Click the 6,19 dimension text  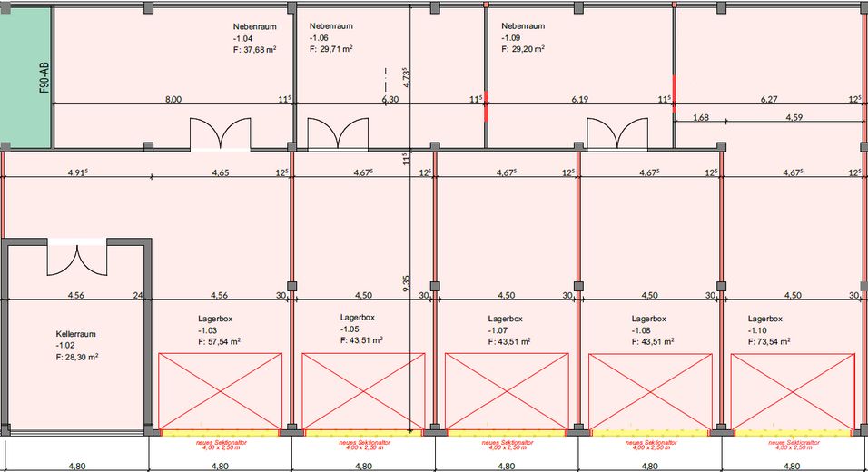579,99
